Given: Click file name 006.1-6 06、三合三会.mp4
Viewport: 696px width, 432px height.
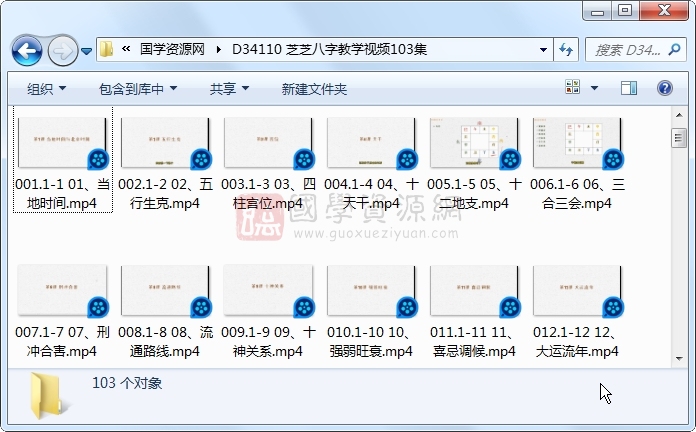Looking at the screenshot, I should click(x=577, y=194).
